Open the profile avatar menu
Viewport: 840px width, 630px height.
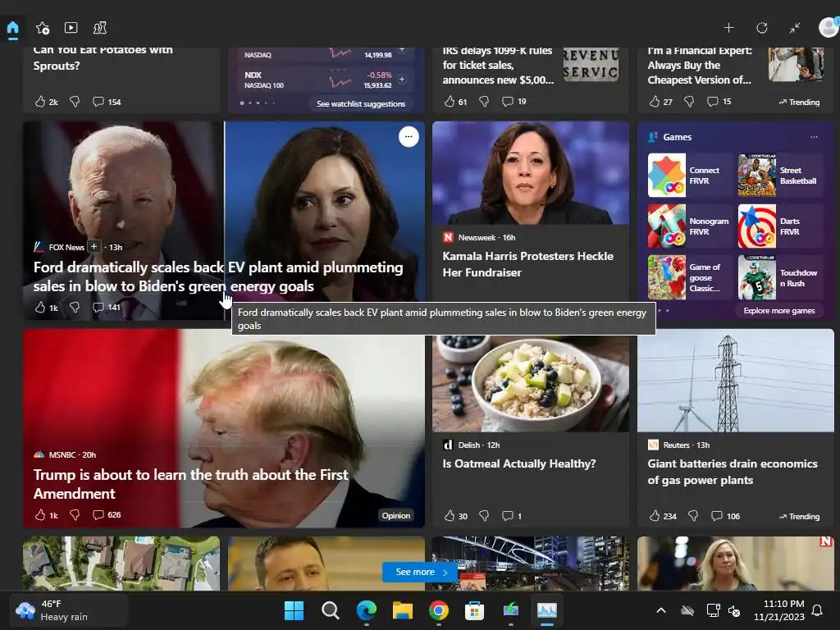tap(829, 27)
